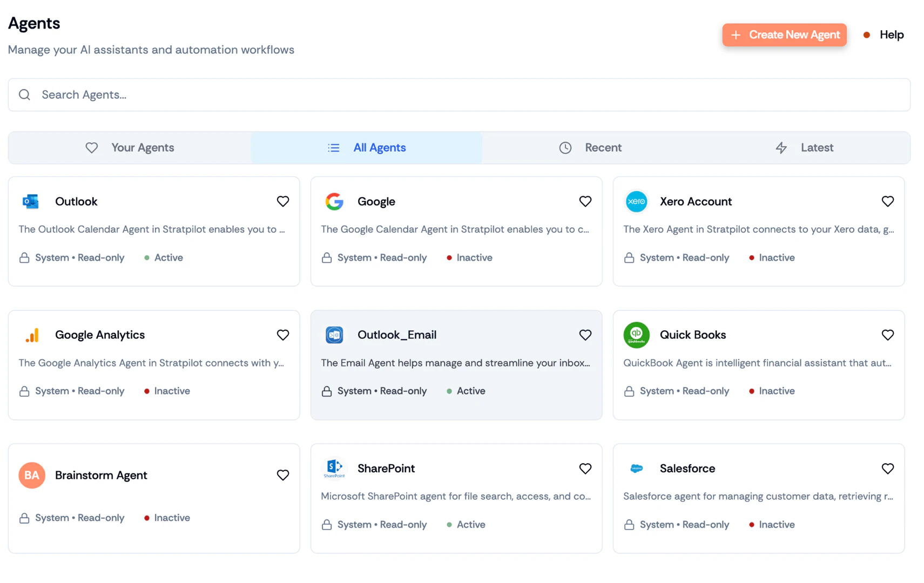The image size is (924, 583).
Task: Toggle the heart on Google Analytics card
Action: point(282,335)
